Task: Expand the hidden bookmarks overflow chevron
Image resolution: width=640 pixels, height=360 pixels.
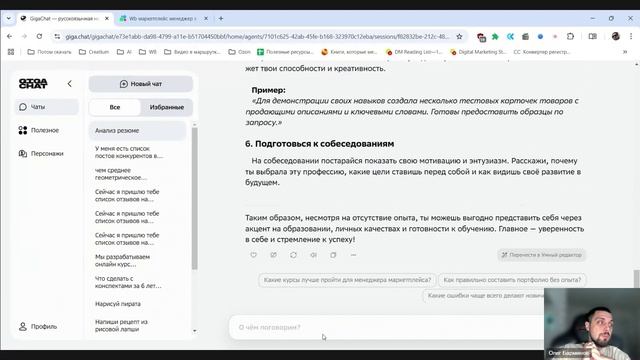Action: 625,52
